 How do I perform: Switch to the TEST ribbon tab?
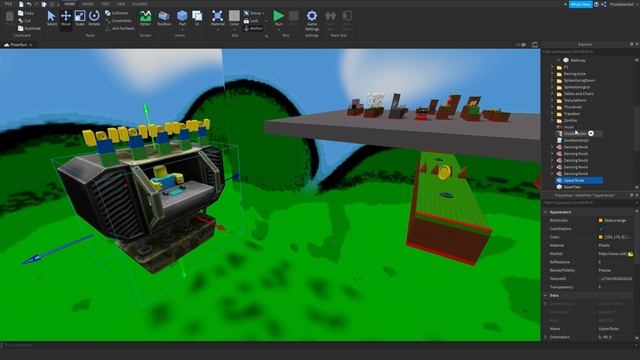[x=106, y=4]
